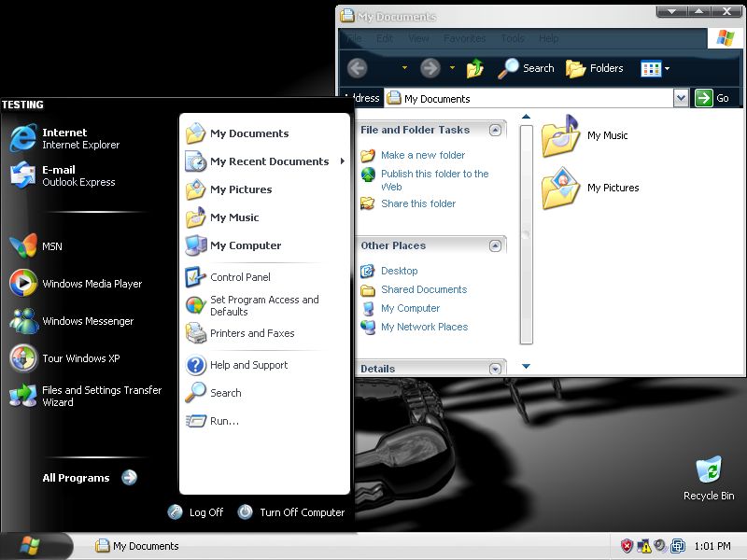
Task: Open Search pane in Explorer toolbar
Action: click(x=526, y=68)
